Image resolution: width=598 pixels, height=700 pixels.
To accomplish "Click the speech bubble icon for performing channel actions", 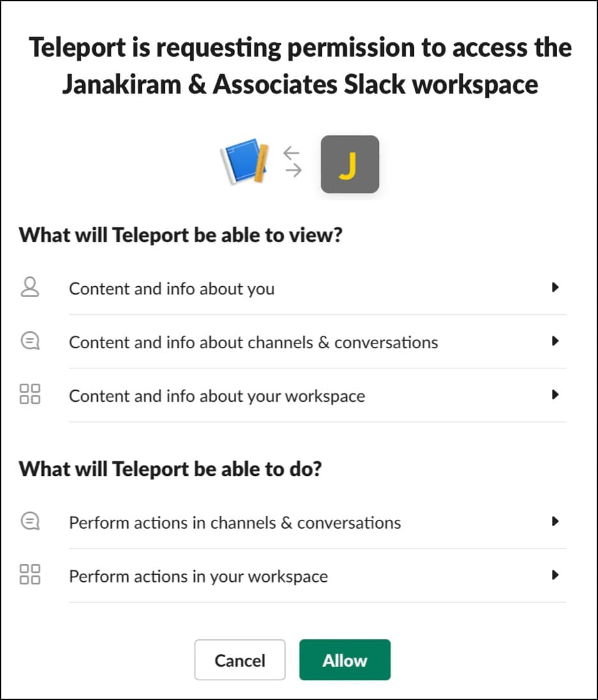I will tap(29, 522).
